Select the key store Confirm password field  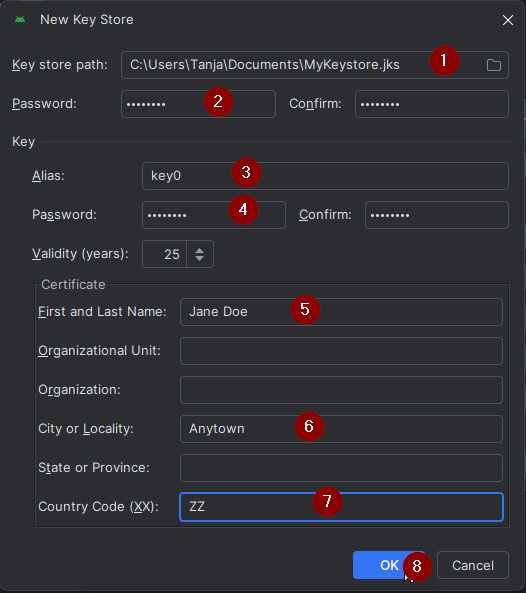click(x=432, y=104)
